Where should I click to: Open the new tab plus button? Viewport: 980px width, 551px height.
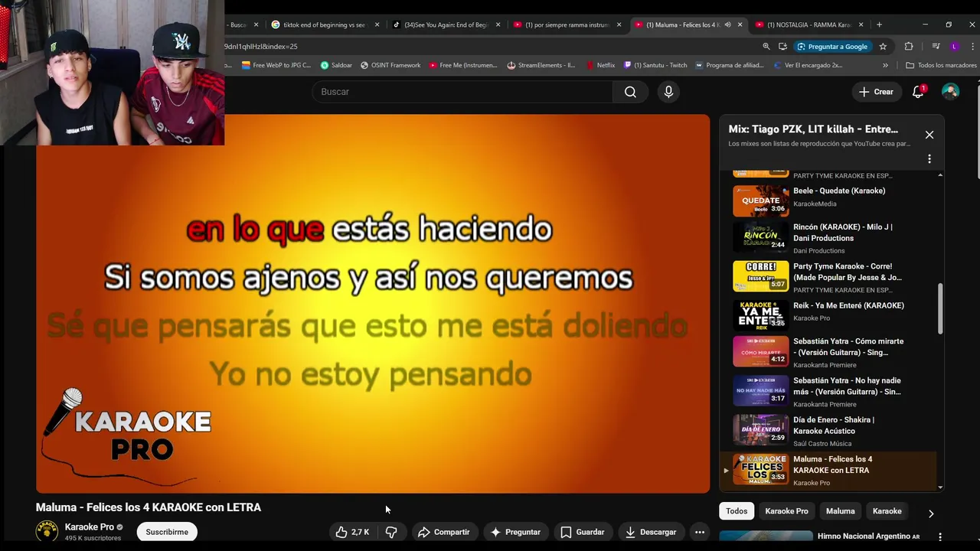click(879, 24)
